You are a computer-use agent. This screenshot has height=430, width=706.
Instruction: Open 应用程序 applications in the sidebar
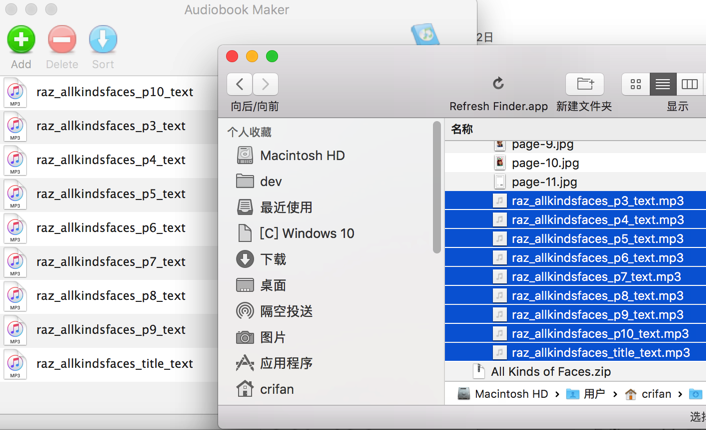(x=274, y=363)
